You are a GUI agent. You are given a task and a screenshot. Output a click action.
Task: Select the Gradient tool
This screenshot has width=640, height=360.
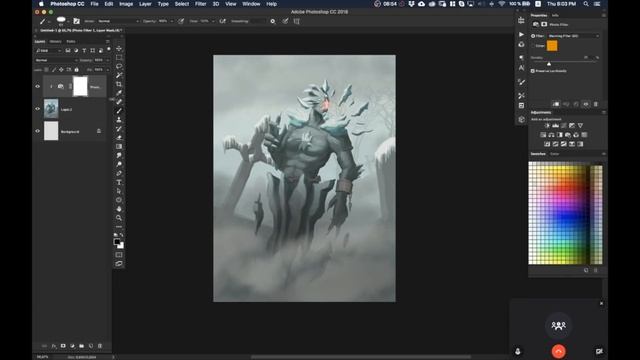point(119,147)
